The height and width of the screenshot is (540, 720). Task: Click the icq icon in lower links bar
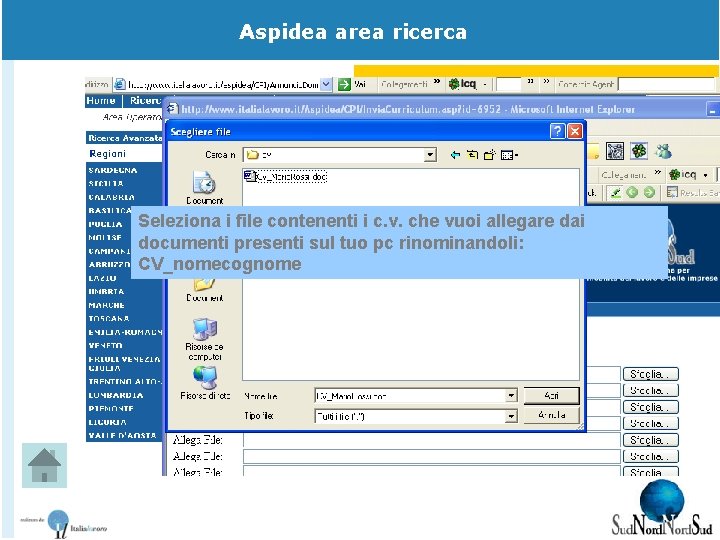point(674,174)
